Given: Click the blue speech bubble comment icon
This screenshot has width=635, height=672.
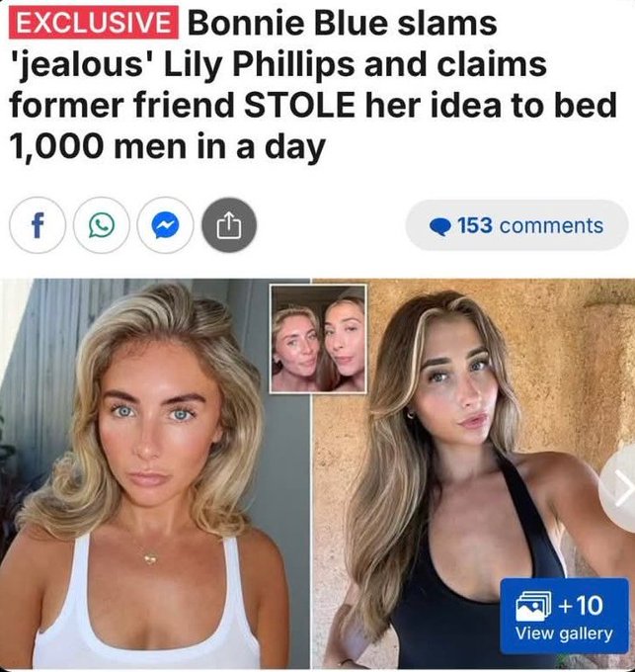Looking at the screenshot, I should pos(440,226).
